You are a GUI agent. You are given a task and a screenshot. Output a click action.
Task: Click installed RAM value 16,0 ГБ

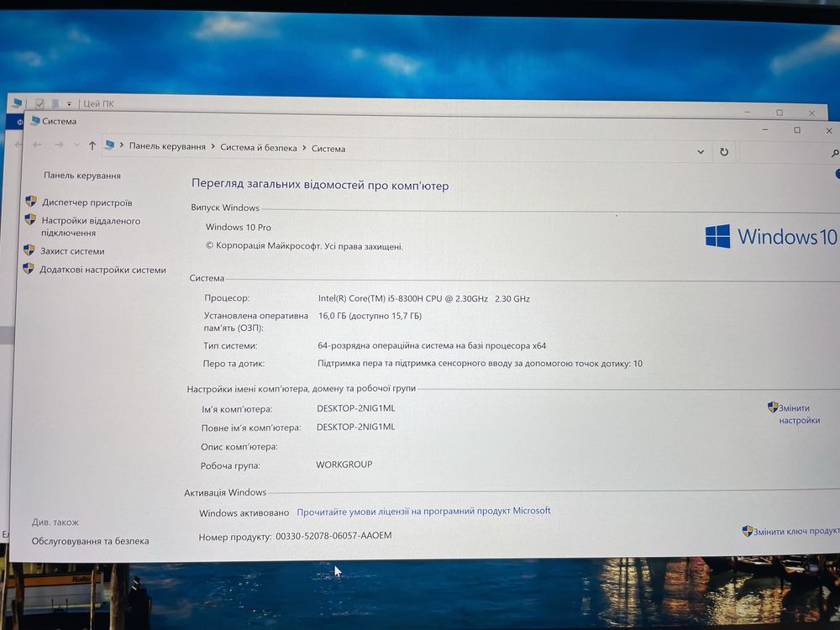click(370, 316)
